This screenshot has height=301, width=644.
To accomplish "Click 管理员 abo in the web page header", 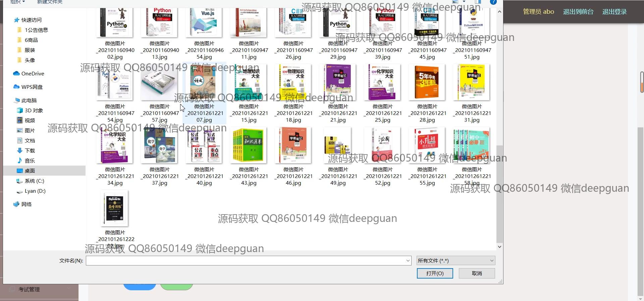I will coord(538,11).
